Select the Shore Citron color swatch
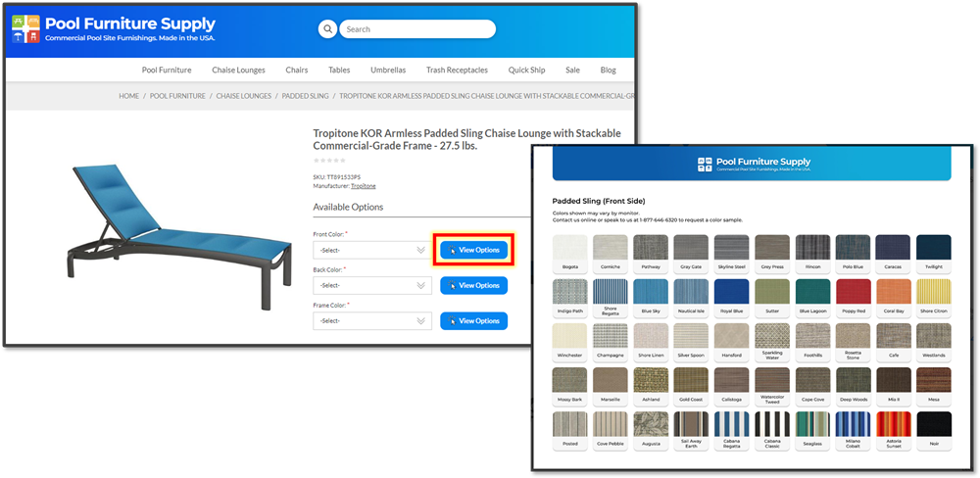Viewport: 980px width, 478px height. (x=934, y=298)
